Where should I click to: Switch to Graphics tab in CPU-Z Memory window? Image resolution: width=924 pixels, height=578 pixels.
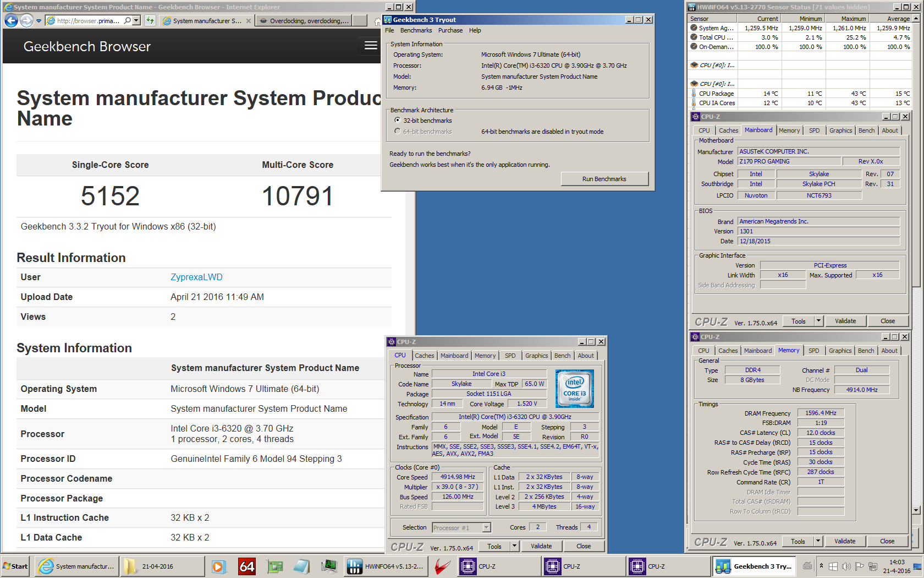coord(840,351)
